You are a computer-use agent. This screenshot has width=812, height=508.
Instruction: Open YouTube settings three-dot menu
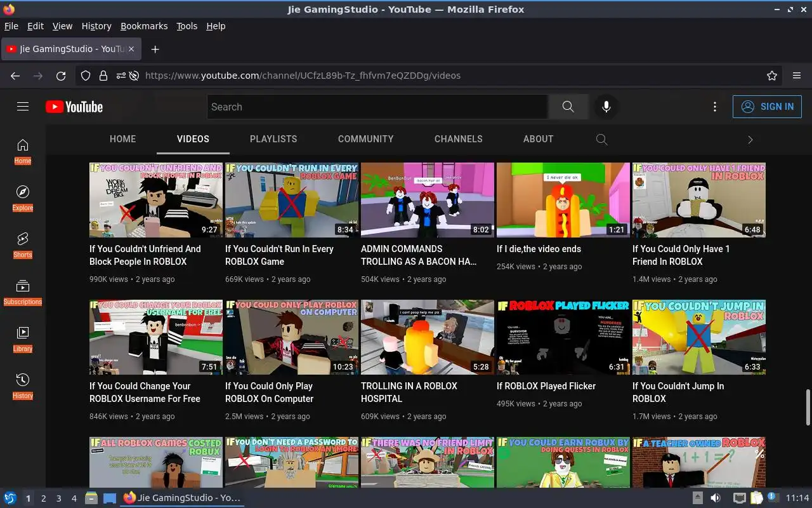click(715, 107)
